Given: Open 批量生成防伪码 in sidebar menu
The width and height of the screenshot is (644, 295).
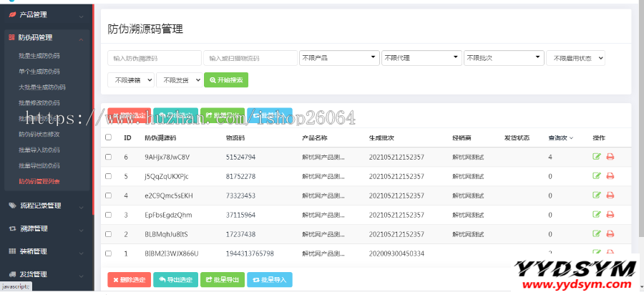Looking at the screenshot, I should (x=39, y=55).
